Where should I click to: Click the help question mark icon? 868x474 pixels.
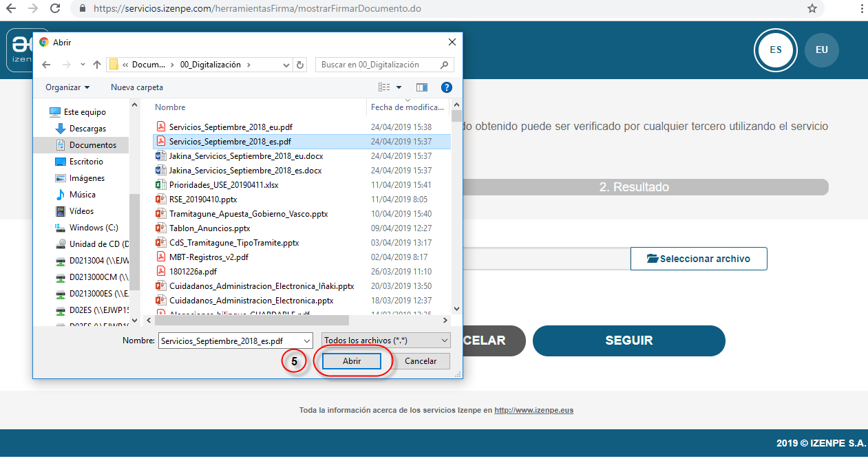pos(446,87)
